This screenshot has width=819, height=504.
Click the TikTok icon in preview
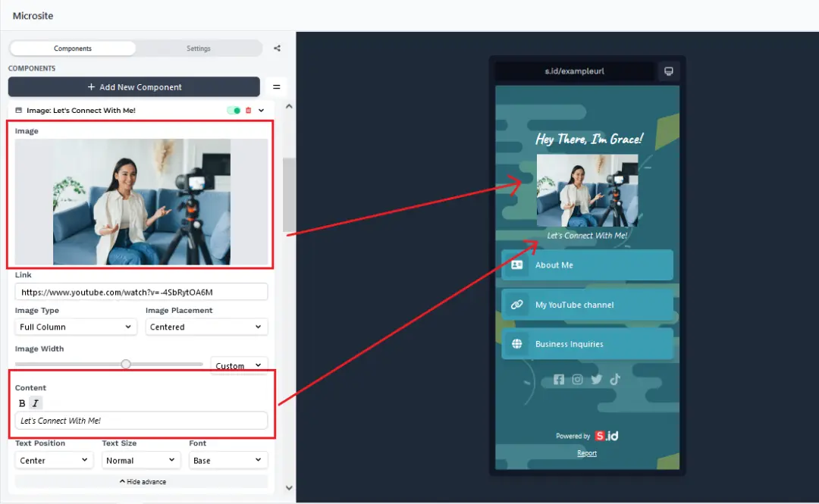[x=615, y=380]
